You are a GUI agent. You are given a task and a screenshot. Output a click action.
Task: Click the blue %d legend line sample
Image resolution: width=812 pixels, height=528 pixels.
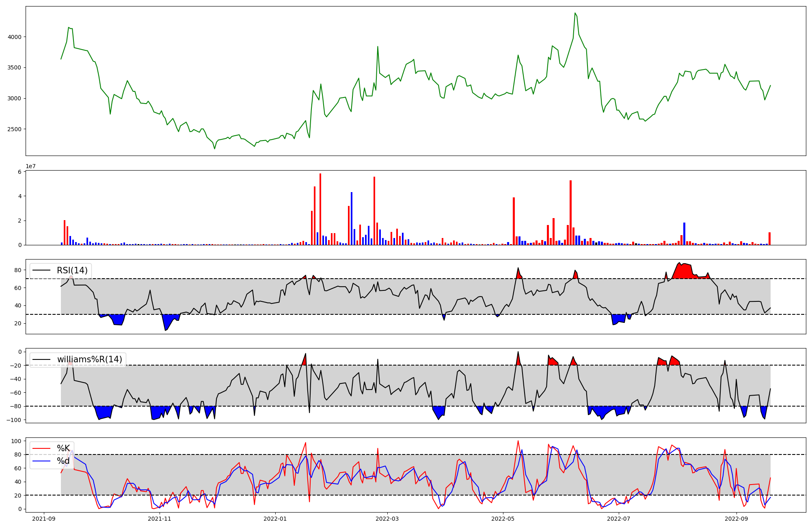pyautogui.click(x=41, y=461)
